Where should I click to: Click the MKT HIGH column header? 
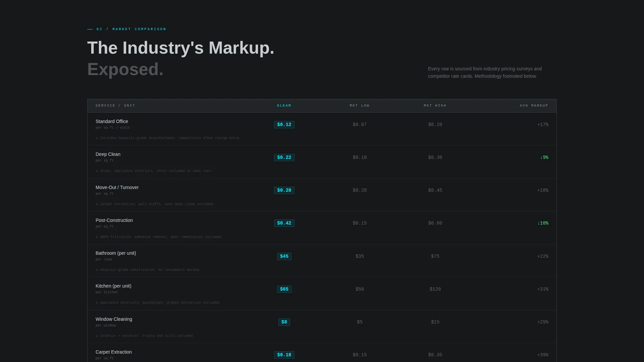tap(435, 106)
